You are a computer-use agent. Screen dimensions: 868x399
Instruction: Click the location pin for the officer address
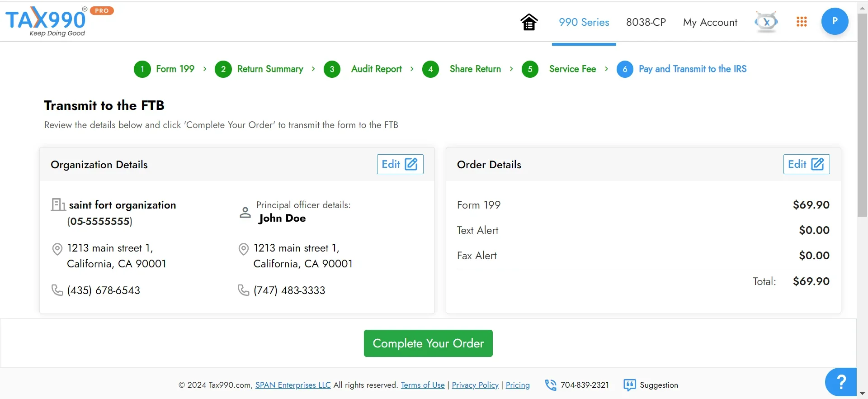[x=244, y=249]
